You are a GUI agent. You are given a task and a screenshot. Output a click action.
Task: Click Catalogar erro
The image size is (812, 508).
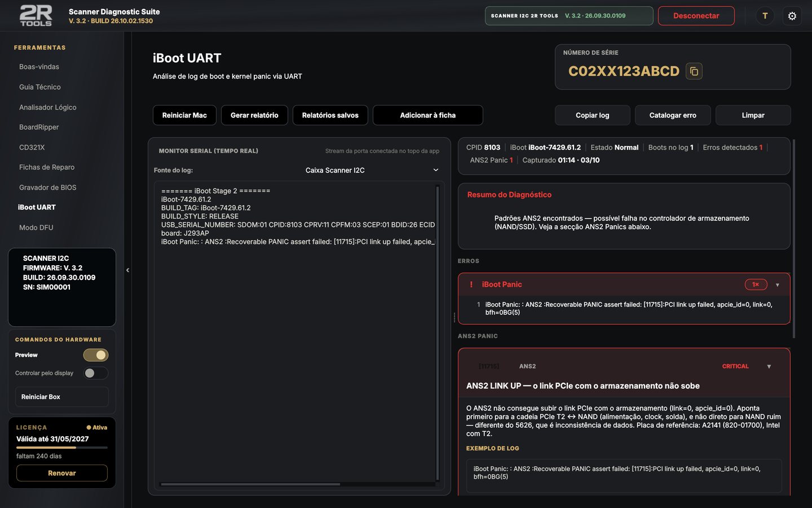pyautogui.click(x=673, y=115)
